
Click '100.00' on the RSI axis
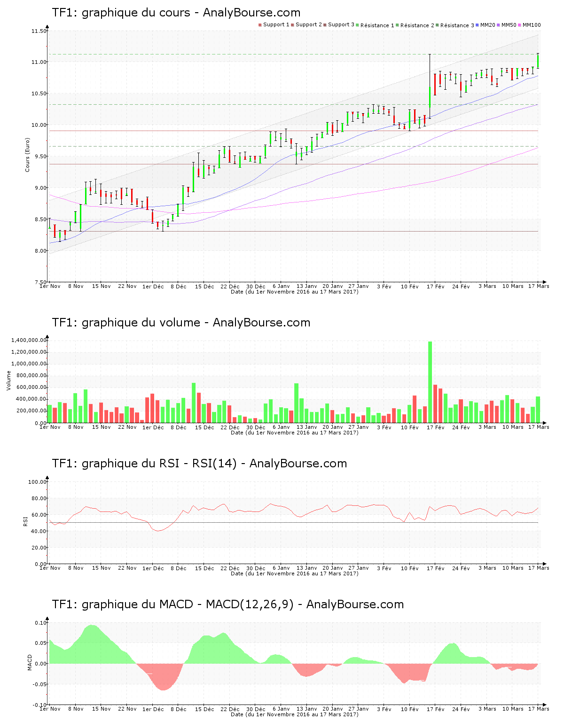(x=38, y=482)
